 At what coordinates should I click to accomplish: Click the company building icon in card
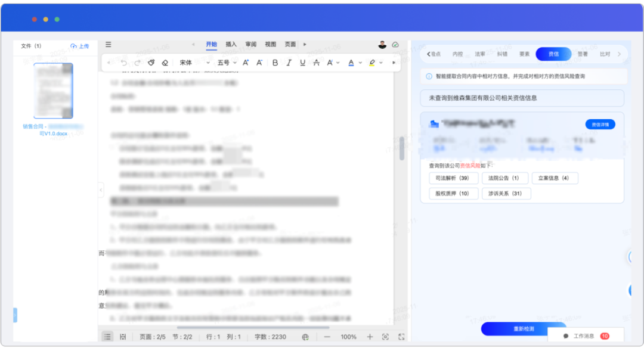click(434, 123)
